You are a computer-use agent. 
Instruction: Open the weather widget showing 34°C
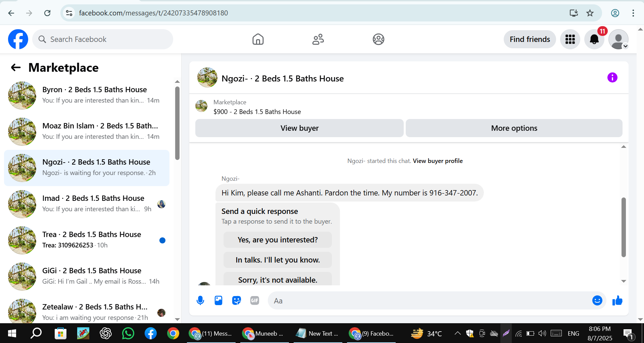coord(427,333)
